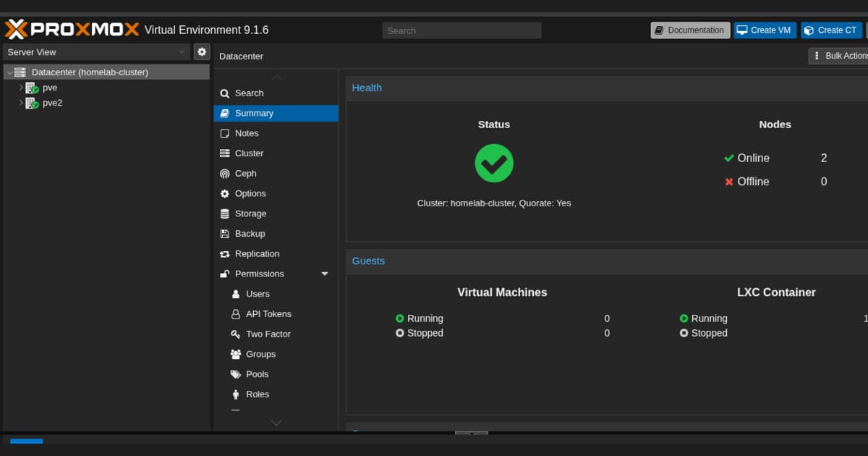868x456 pixels.
Task: Select the Summary menu item
Action: click(253, 113)
